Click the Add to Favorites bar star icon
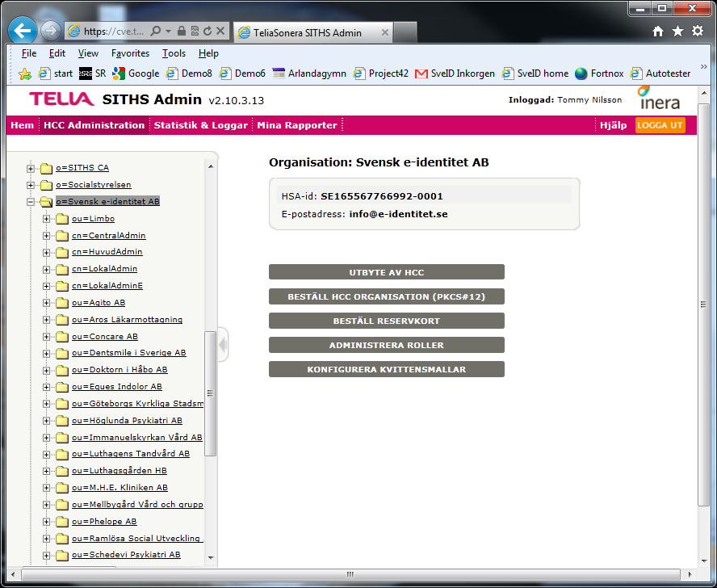Screen dimensions: 717x588 pos(25,73)
